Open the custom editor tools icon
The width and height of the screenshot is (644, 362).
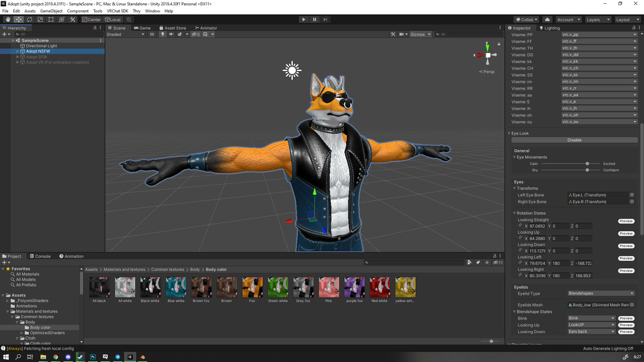pyautogui.click(x=72, y=19)
